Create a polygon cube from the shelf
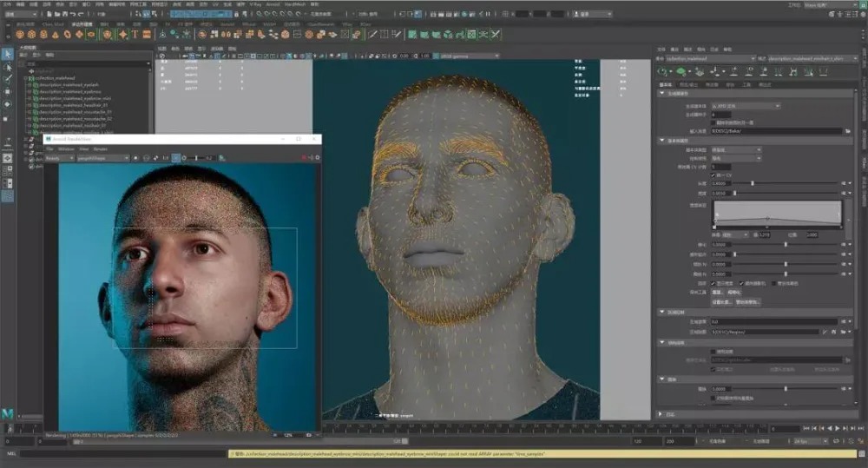 [31, 35]
